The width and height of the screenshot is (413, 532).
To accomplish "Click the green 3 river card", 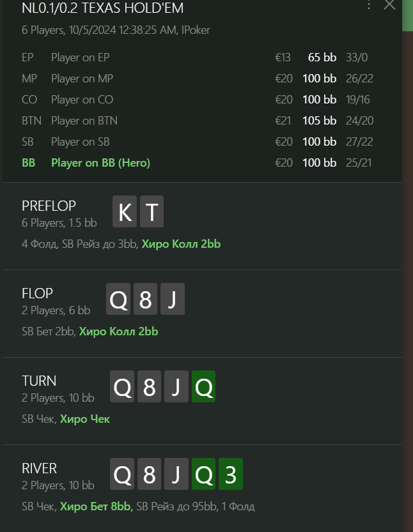I will click(x=231, y=475).
